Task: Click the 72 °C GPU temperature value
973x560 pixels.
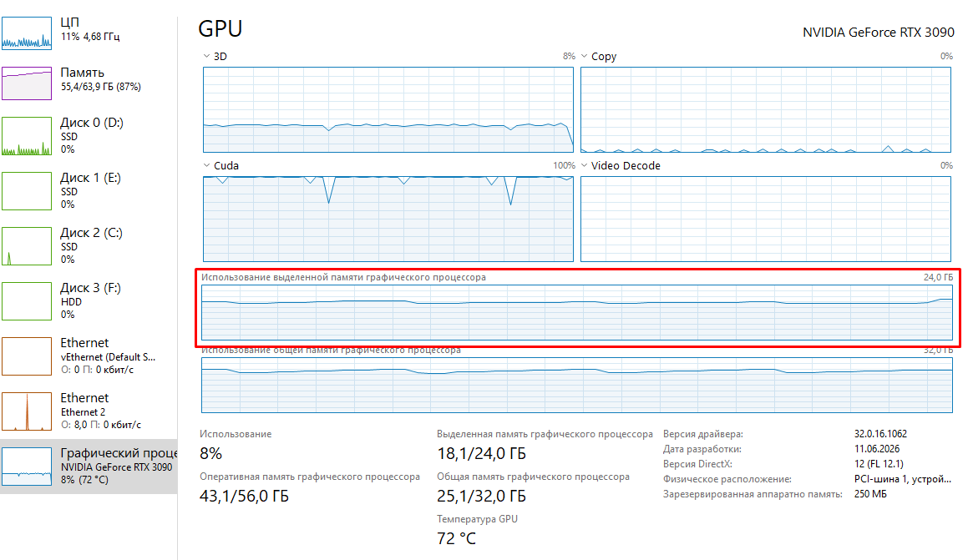Action: tap(456, 538)
